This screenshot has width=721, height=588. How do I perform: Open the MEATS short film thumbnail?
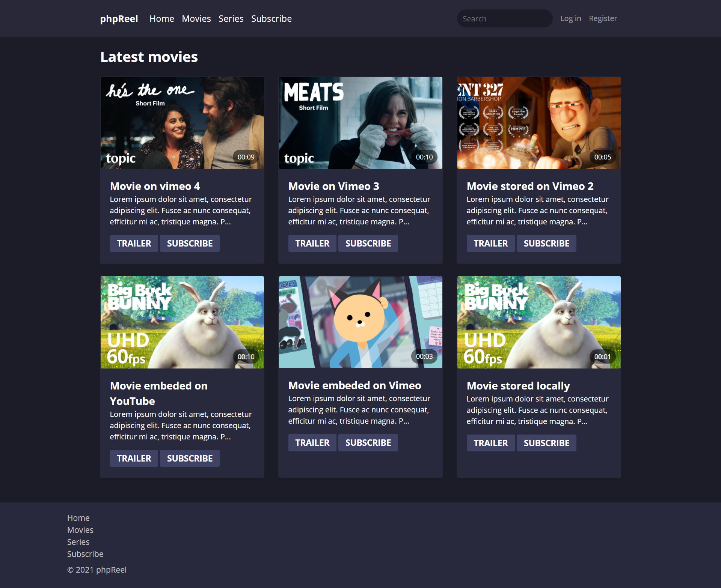coord(360,123)
